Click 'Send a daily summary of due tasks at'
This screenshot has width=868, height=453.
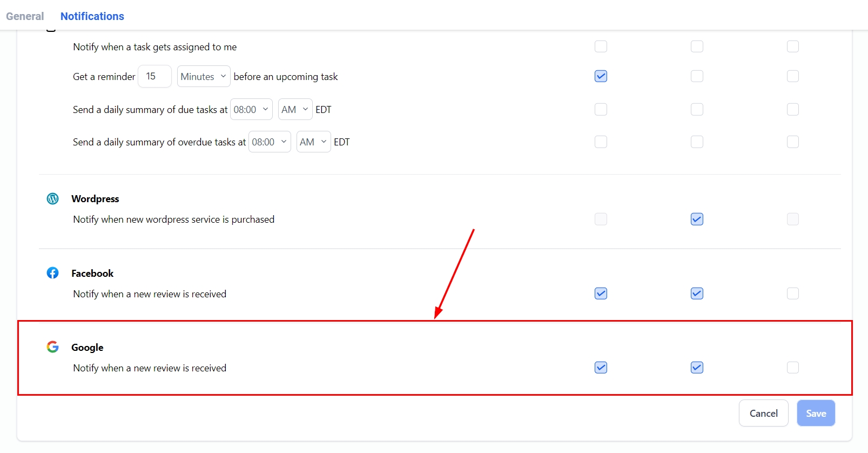pos(150,110)
